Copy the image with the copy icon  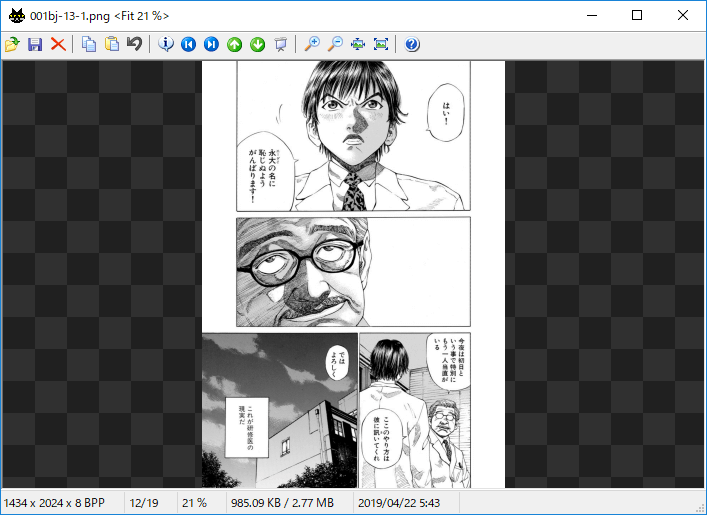(89, 44)
